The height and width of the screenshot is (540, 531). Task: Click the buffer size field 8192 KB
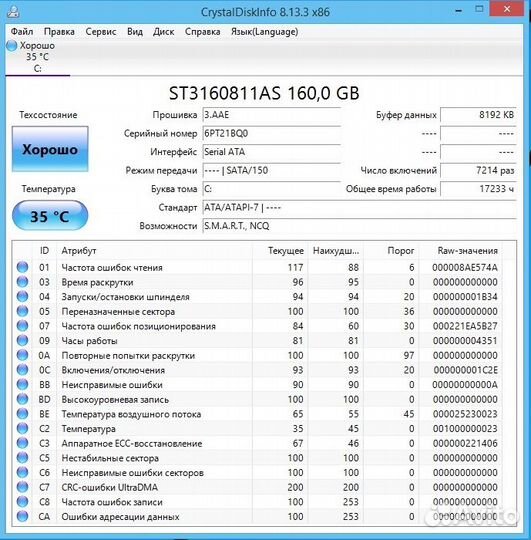coord(478,115)
